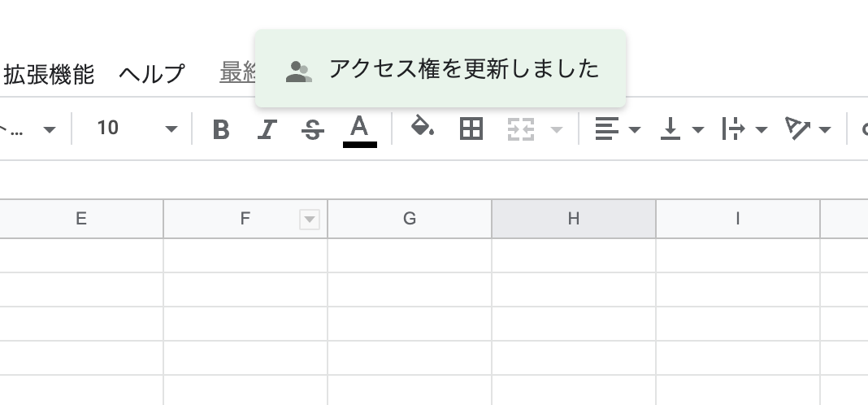The width and height of the screenshot is (868, 405).
Task: Open the fill color bucket tool
Action: click(422, 128)
